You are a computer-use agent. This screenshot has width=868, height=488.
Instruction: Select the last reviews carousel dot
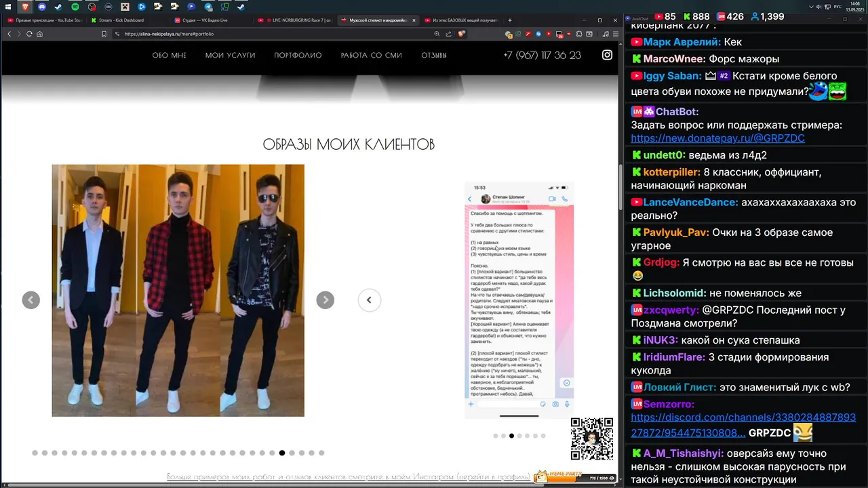(543, 436)
